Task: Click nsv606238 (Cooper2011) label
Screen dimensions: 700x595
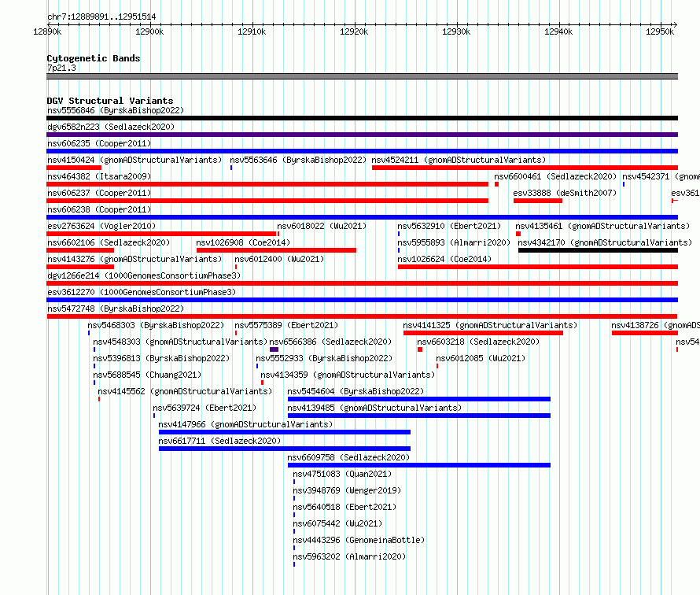Action: [x=99, y=209]
